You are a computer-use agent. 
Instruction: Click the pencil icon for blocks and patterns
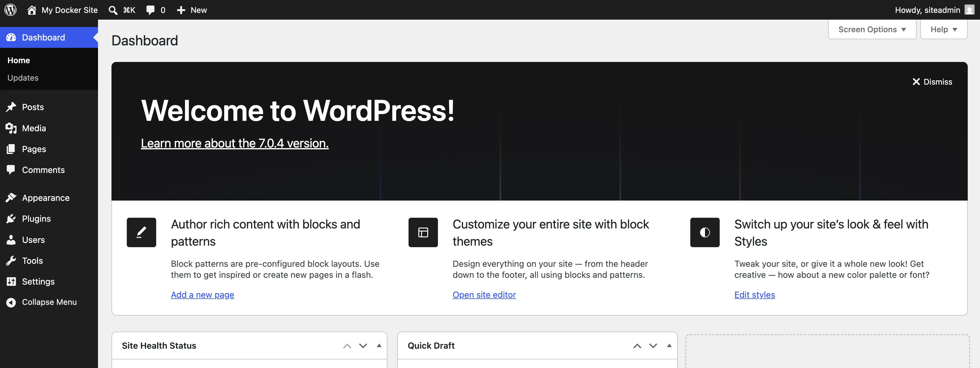pos(141,232)
